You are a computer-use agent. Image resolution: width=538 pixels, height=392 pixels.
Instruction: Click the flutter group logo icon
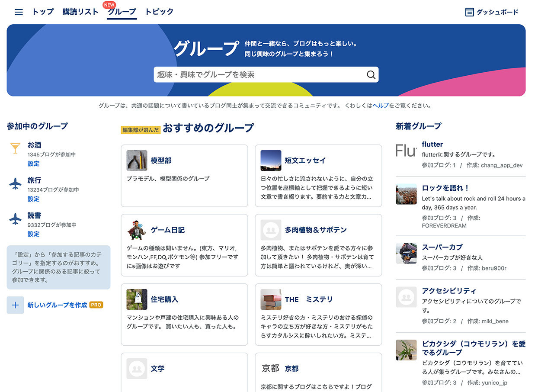pyautogui.click(x=406, y=151)
